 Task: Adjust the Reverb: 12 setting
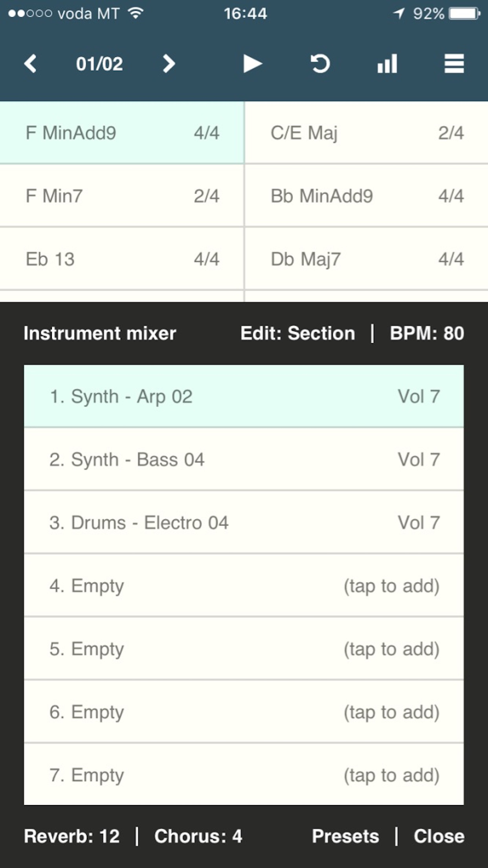(x=72, y=836)
